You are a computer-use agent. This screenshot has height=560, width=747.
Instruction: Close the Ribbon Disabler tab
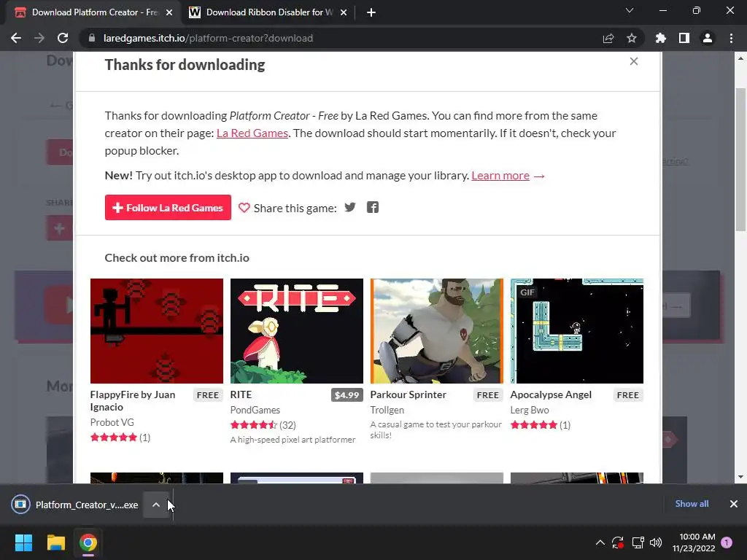[344, 12]
